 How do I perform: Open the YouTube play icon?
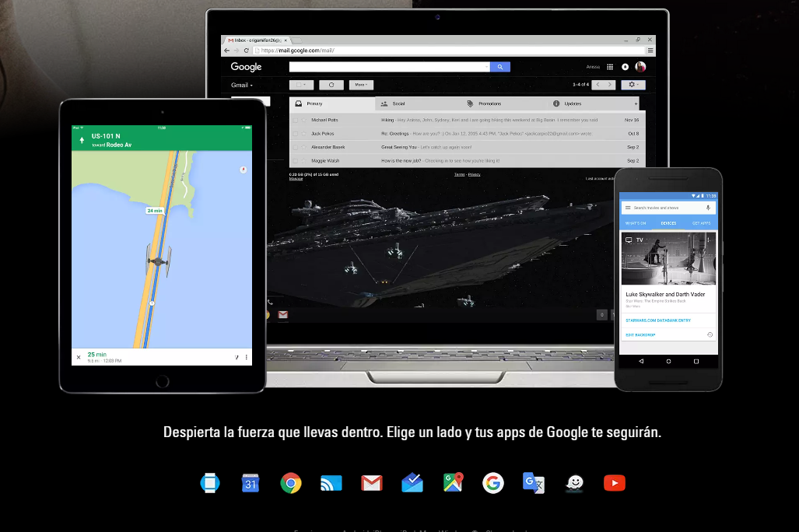(x=615, y=482)
